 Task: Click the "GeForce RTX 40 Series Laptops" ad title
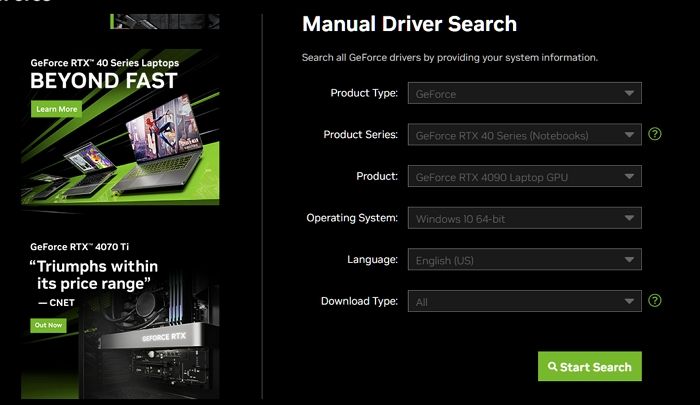click(104, 63)
